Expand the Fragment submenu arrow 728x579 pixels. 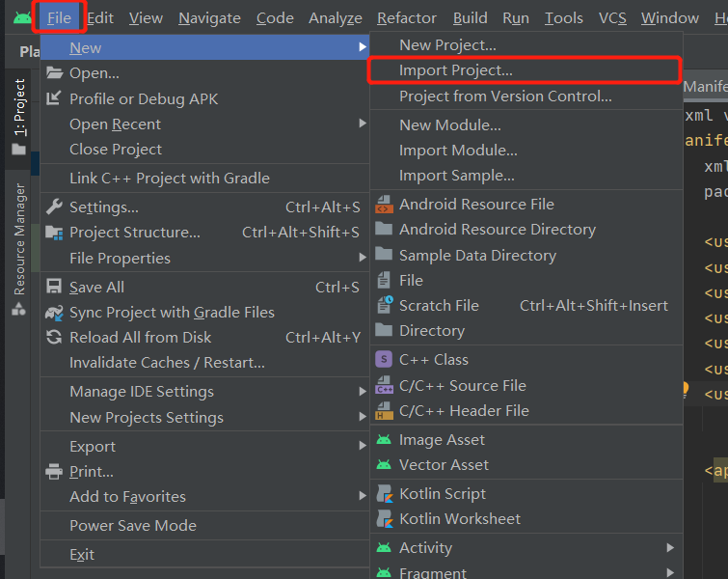tap(670, 572)
